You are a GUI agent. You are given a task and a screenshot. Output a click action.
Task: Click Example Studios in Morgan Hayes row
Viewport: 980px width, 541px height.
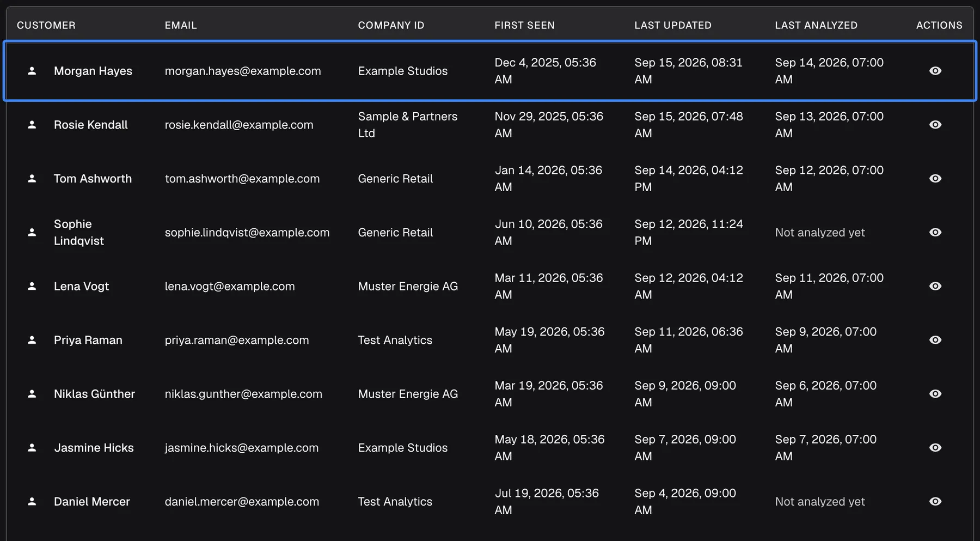click(x=403, y=71)
